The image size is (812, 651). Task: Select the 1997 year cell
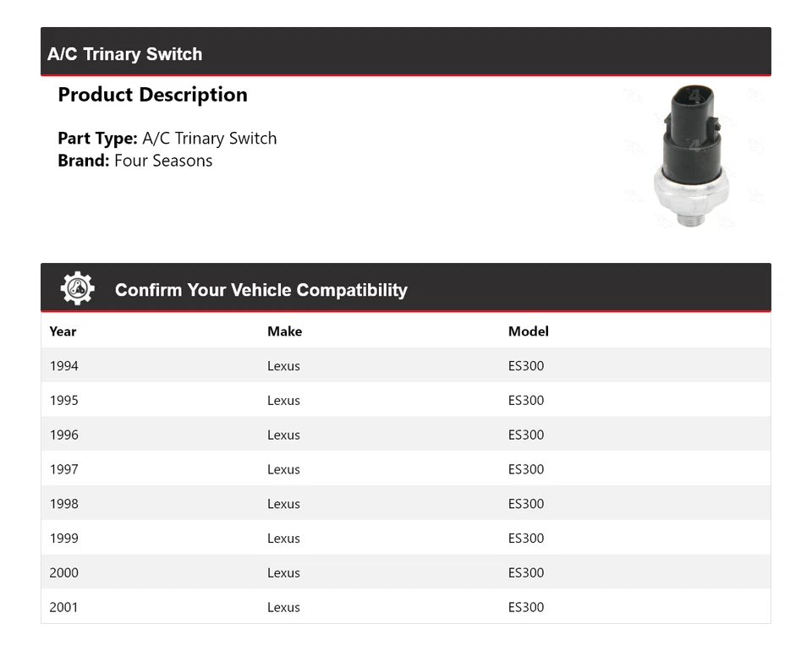click(64, 469)
